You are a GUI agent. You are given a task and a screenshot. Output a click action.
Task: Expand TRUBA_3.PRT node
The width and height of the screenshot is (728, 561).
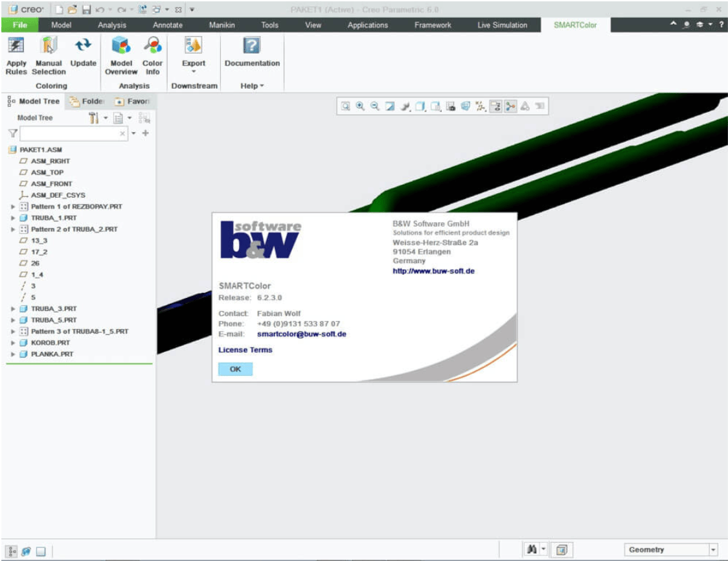point(13,309)
